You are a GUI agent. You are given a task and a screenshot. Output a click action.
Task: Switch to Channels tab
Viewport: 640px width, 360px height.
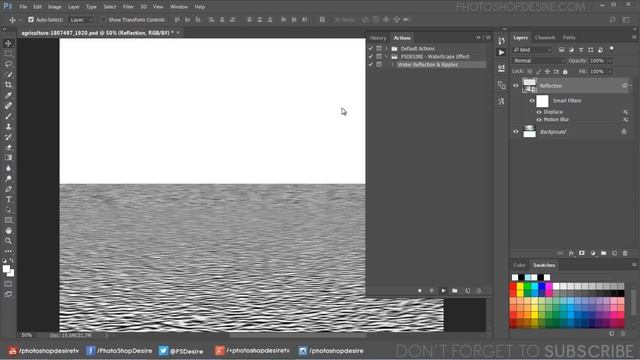pyautogui.click(x=545, y=38)
